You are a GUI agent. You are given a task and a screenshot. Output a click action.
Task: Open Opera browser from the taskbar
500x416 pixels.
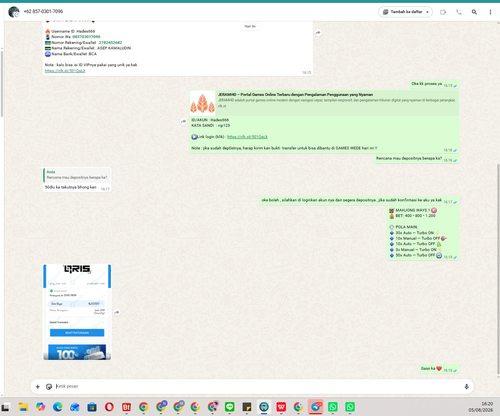[109, 407]
